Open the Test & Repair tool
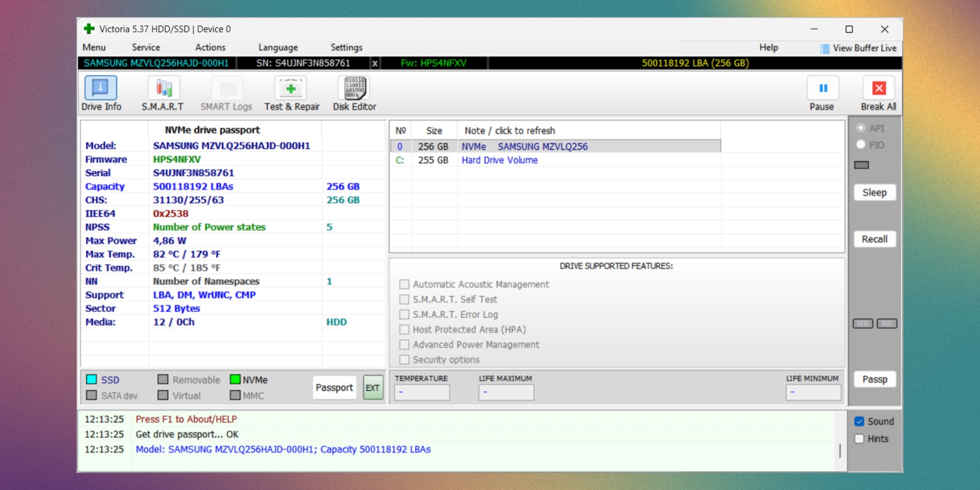Screen dimensions: 980x490 [x=291, y=88]
